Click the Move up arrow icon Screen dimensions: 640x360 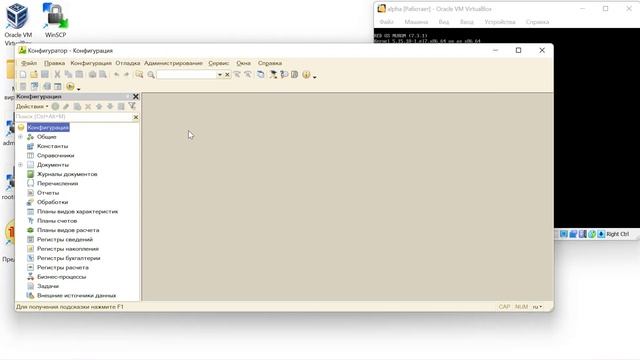tap(99, 106)
